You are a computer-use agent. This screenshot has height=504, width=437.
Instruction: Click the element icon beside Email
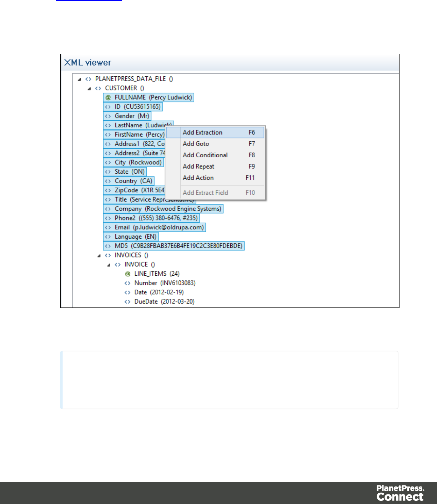108,227
